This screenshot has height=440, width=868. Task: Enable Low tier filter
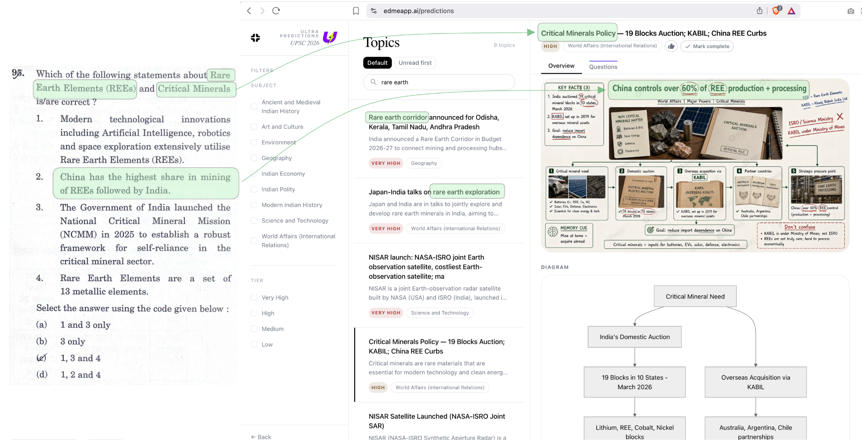(x=254, y=345)
